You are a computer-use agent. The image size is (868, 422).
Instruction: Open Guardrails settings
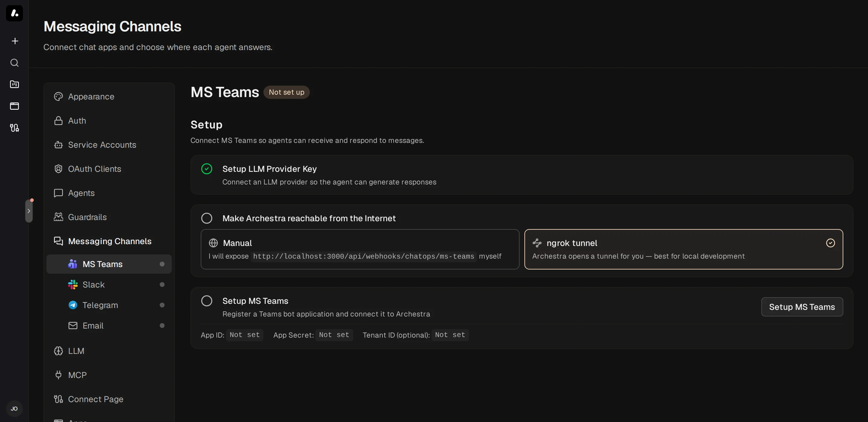[x=109, y=217]
